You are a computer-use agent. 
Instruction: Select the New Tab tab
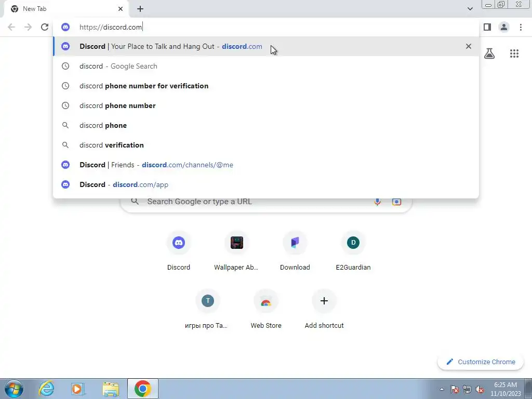coord(66,9)
